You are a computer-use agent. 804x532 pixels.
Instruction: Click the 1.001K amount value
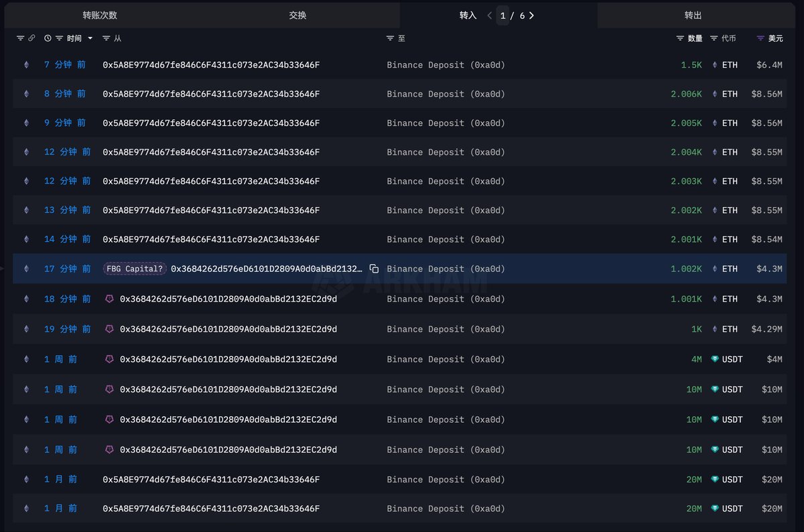tap(687, 299)
